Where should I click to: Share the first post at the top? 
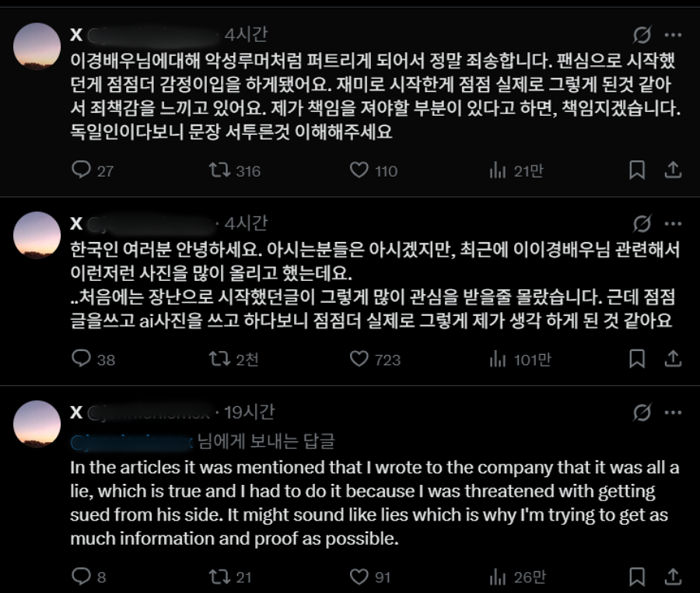tap(673, 170)
